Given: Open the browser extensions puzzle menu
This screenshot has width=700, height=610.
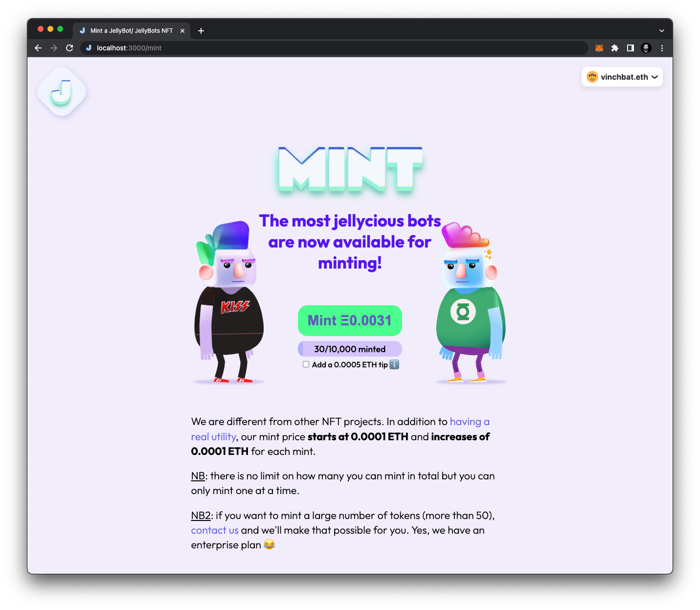Looking at the screenshot, I should coord(615,48).
